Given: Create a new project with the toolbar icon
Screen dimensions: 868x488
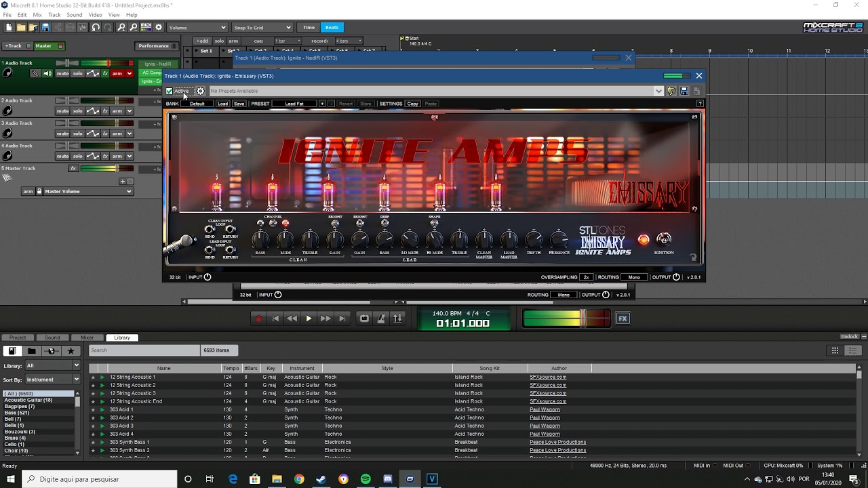Looking at the screenshot, I should [x=9, y=27].
